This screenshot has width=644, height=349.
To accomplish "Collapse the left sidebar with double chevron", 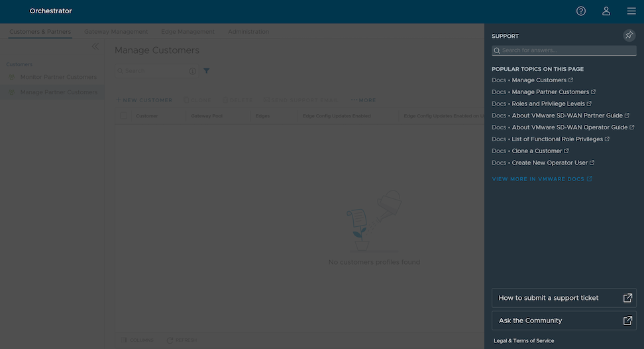I will click(95, 46).
